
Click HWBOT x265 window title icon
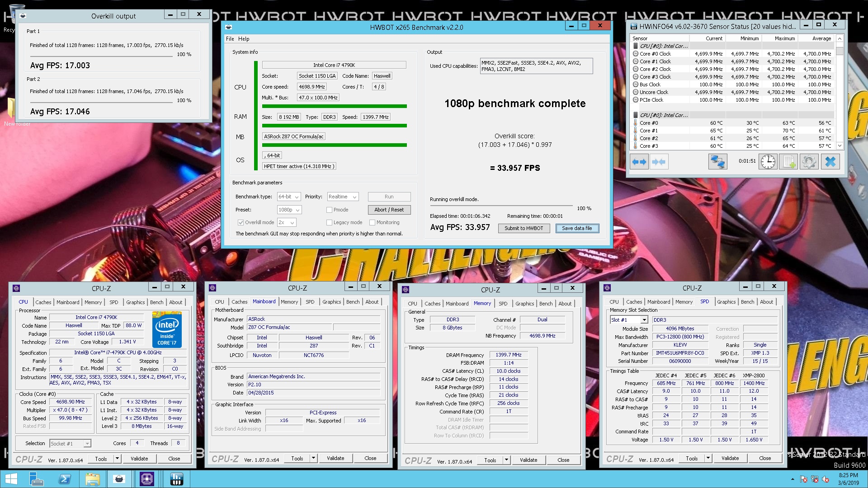pos(229,27)
